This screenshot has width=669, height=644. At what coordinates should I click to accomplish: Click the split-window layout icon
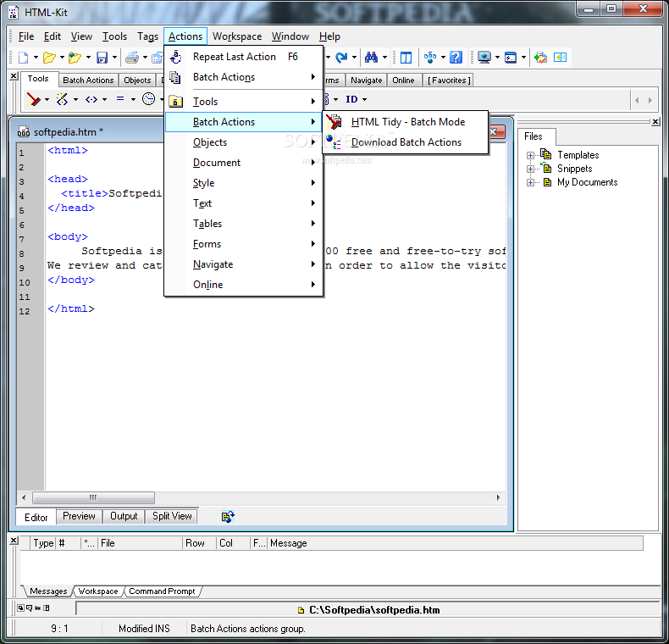pos(406,58)
